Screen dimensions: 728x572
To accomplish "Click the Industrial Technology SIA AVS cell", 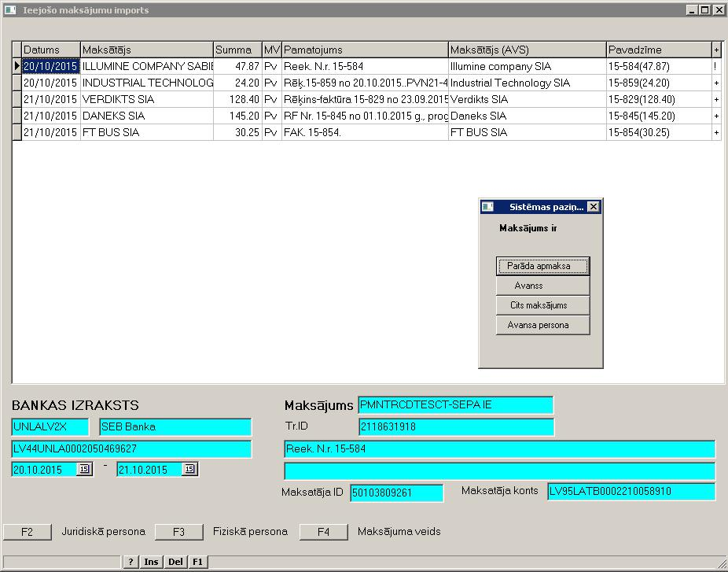I will (x=528, y=83).
